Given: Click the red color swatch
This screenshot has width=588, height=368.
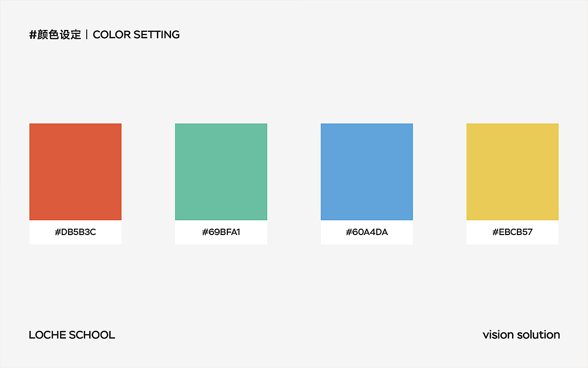Looking at the screenshot, I should (75, 172).
